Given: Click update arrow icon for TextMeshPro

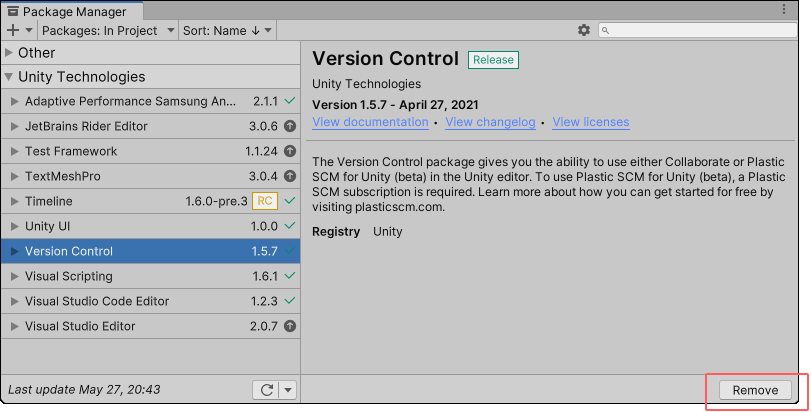Looking at the screenshot, I should click(x=290, y=176).
